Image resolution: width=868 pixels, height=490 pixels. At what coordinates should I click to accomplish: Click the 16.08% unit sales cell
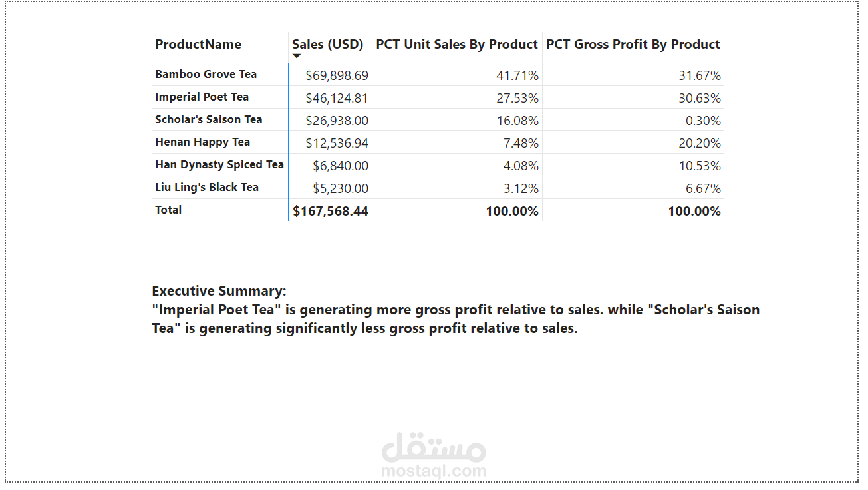(x=517, y=121)
